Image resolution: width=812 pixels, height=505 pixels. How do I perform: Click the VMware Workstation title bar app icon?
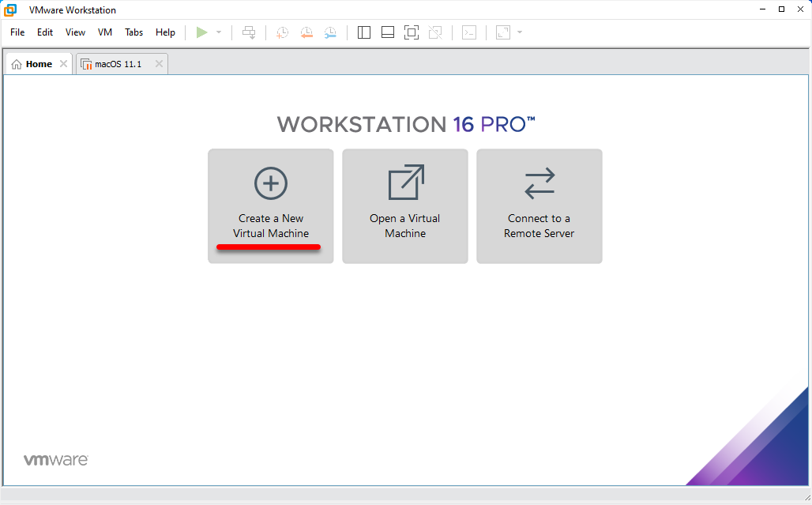10,9
